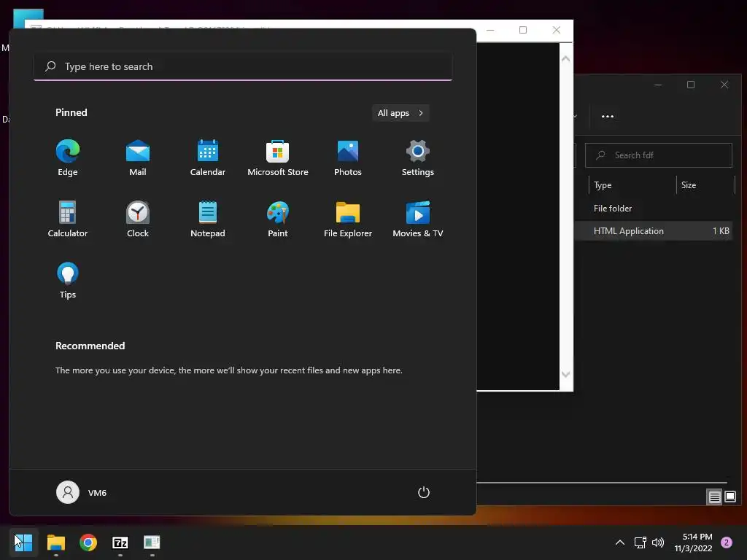
Task: Minimize the File Explorer window
Action: (658, 85)
